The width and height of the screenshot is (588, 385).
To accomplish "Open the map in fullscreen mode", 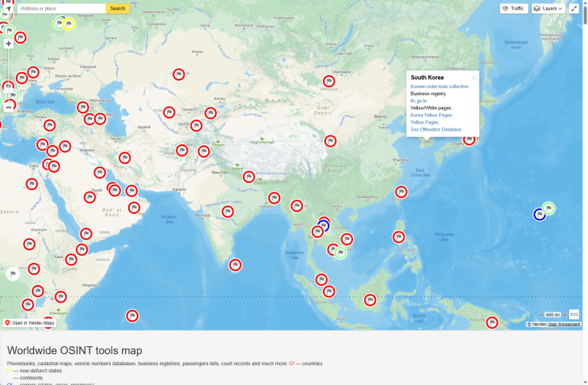I will click(574, 8).
